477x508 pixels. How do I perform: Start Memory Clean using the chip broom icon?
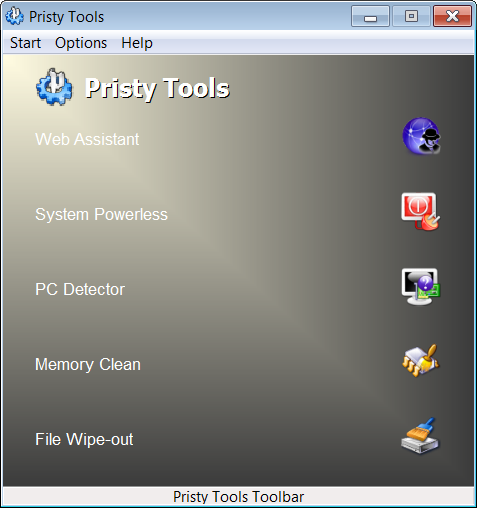pyautogui.click(x=421, y=361)
